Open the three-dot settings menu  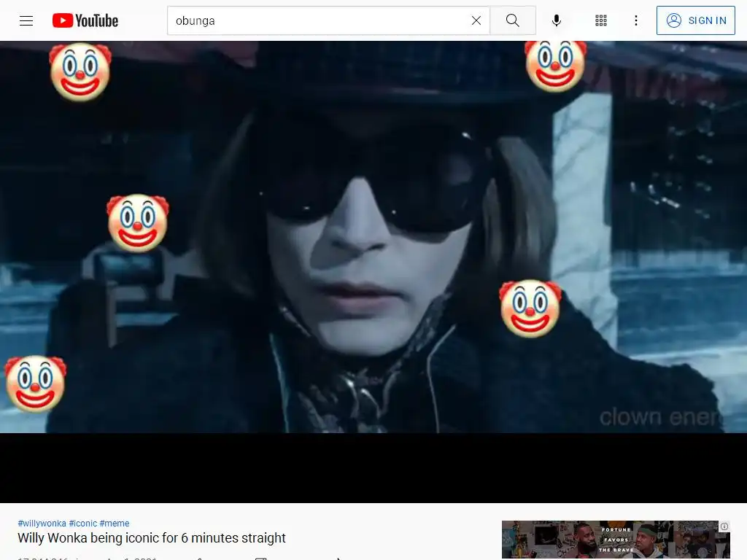coord(636,20)
